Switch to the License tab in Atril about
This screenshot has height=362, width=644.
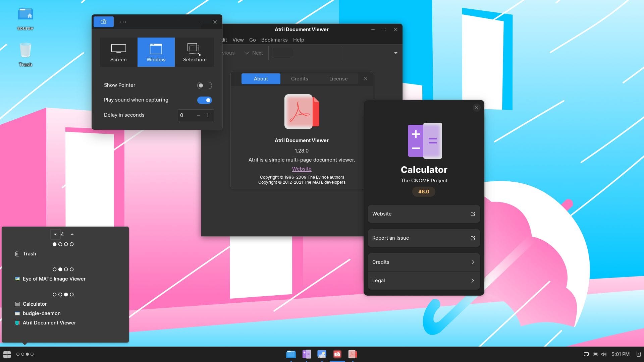point(338,78)
